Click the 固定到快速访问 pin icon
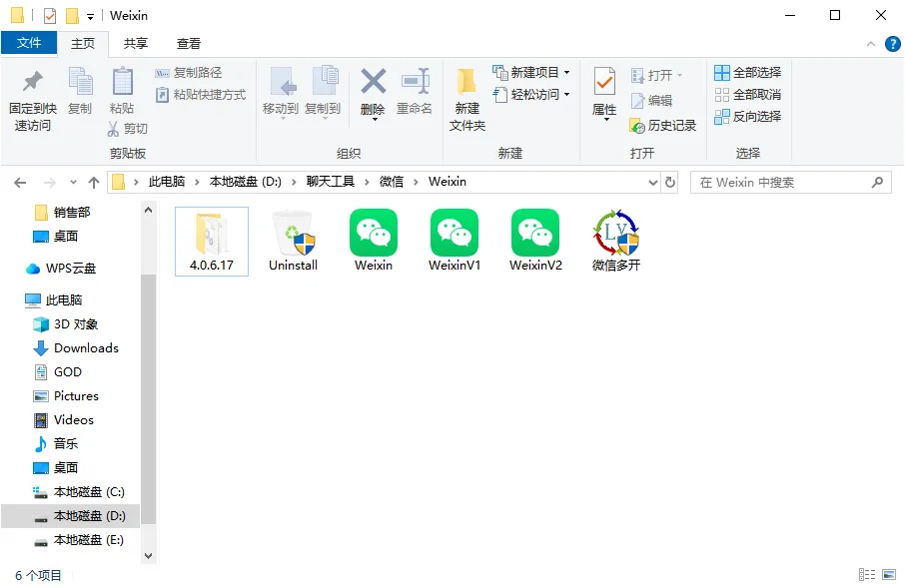Screen dimensions: 905x588 [x=32, y=82]
